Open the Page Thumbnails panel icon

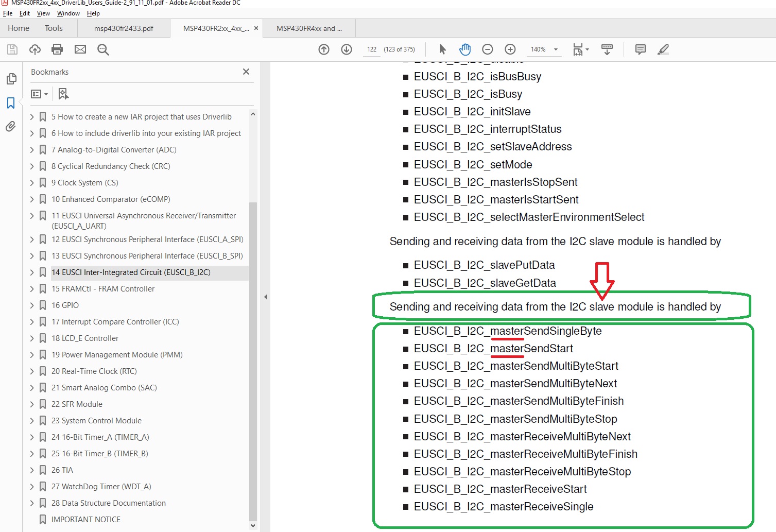[x=11, y=79]
